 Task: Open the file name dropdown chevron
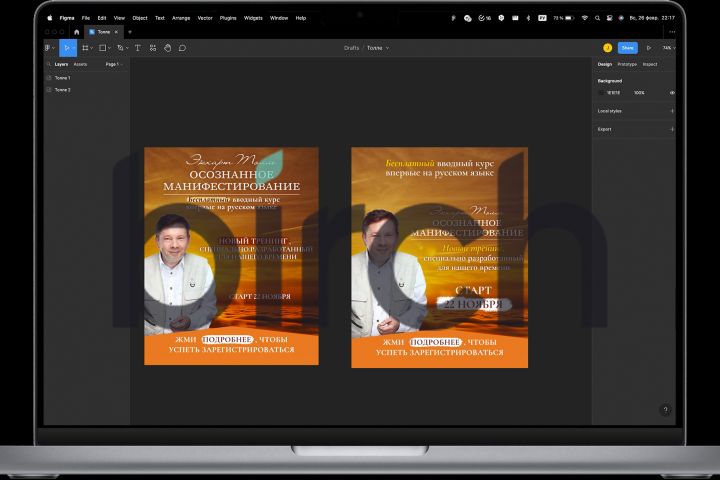coord(388,48)
